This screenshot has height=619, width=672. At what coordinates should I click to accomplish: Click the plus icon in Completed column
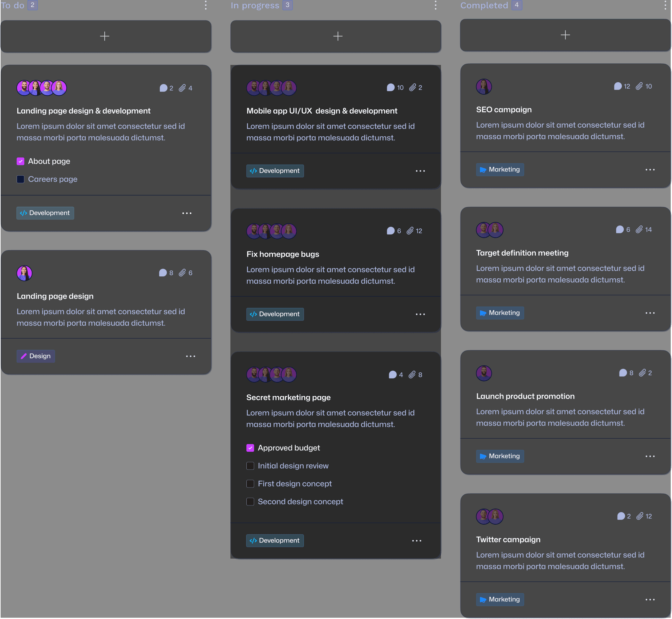[x=565, y=35]
